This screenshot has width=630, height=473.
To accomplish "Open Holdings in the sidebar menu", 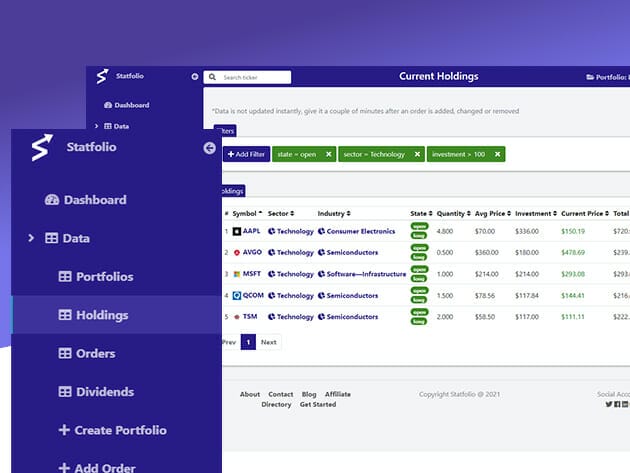I will click(100, 315).
